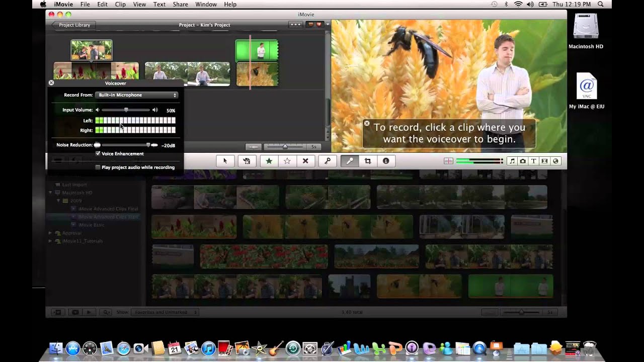Viewport: 644px width, 362px height.
Task: Open Show Favorites and Unmarked dropdown
Action: point(165,312)
